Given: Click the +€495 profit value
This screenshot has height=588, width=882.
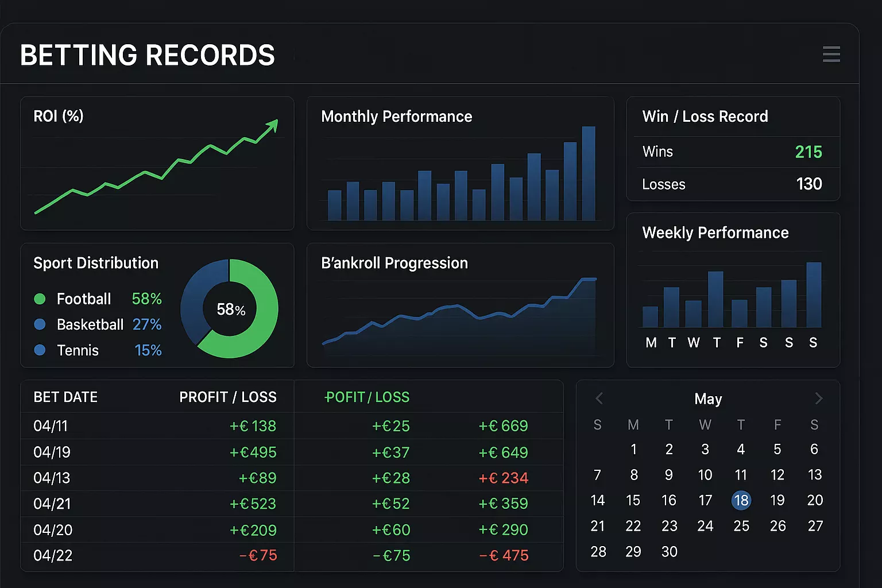Looking at the screenshot, I should (253, 452).
